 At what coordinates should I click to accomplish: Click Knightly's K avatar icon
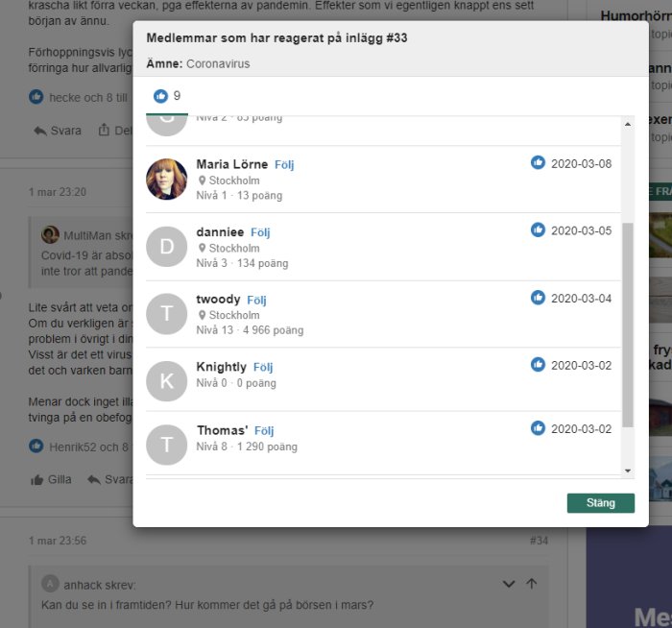[167, 380]
